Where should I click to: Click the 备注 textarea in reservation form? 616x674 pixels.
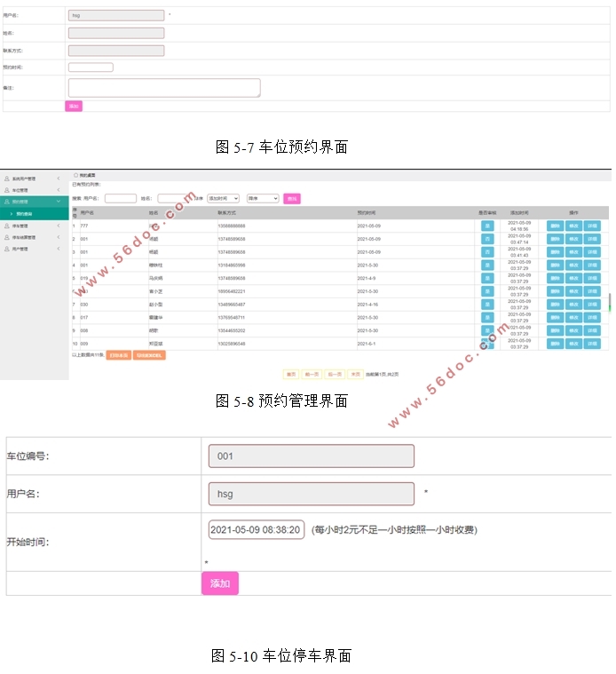pyautogui.click(x=164, y=87)
